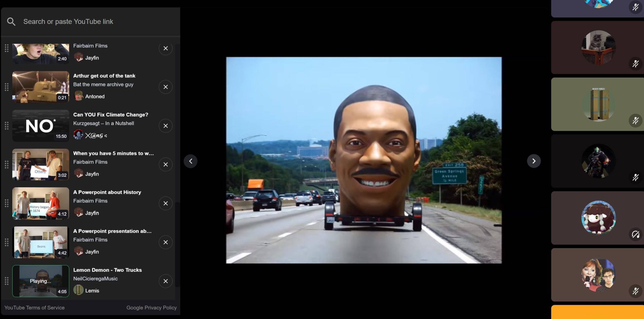Click channel name NeilCicieregaMusic

(95, 279)
